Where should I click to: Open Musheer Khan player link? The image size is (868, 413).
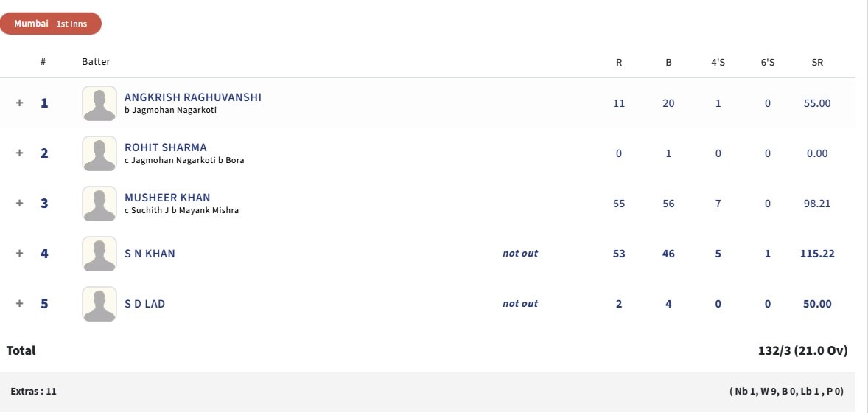click(x=167, y=198)
